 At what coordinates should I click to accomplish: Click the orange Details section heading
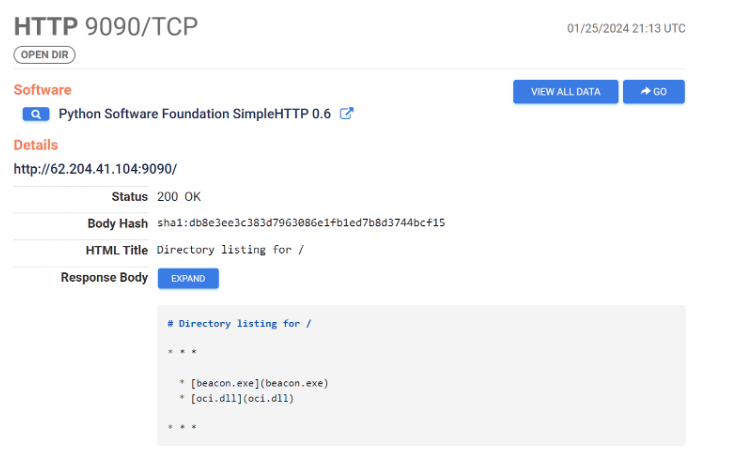tap(36, 145)
